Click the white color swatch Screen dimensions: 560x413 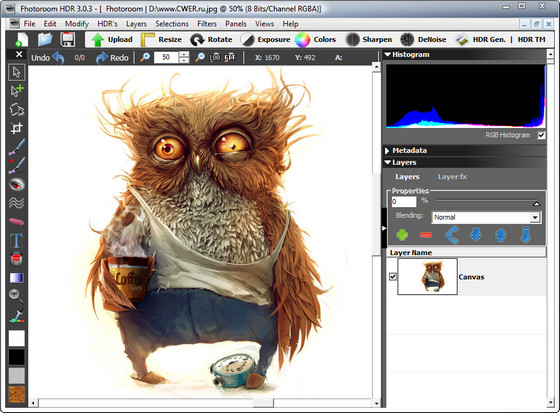pyautogui.click(x=17, y=338)
